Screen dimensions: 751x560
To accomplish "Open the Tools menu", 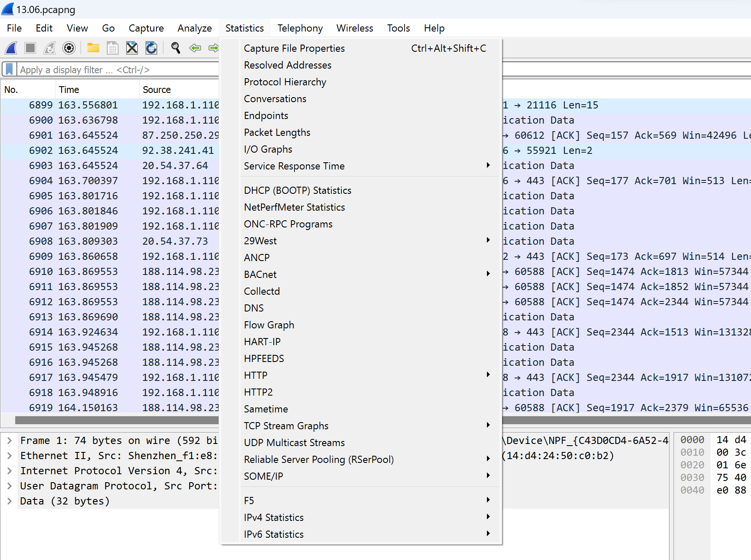I will (398, 28).
